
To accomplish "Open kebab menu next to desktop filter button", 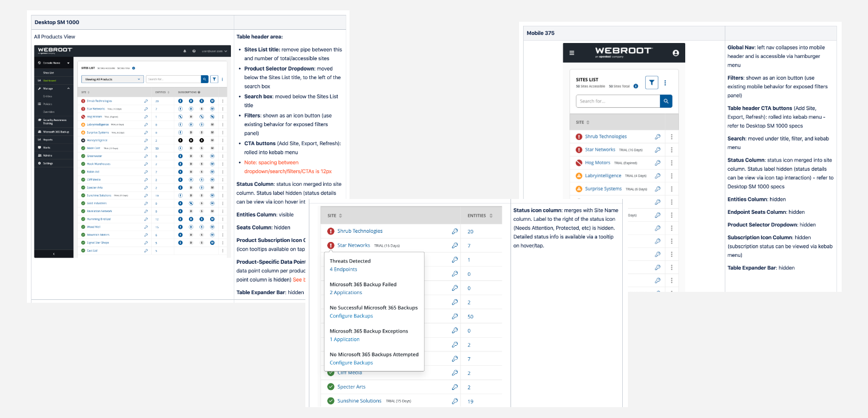I will pos(222,79).
